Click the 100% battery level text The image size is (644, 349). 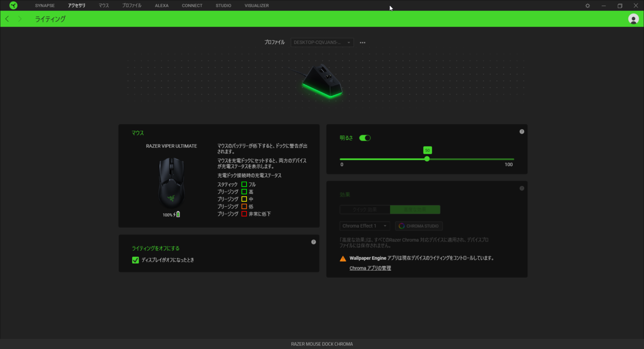click(x=167, y=215)
